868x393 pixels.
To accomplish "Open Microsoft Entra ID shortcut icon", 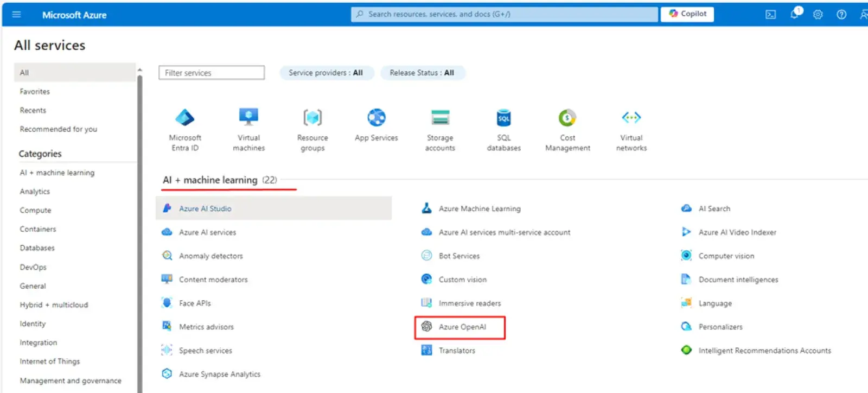I will [185, 117].
